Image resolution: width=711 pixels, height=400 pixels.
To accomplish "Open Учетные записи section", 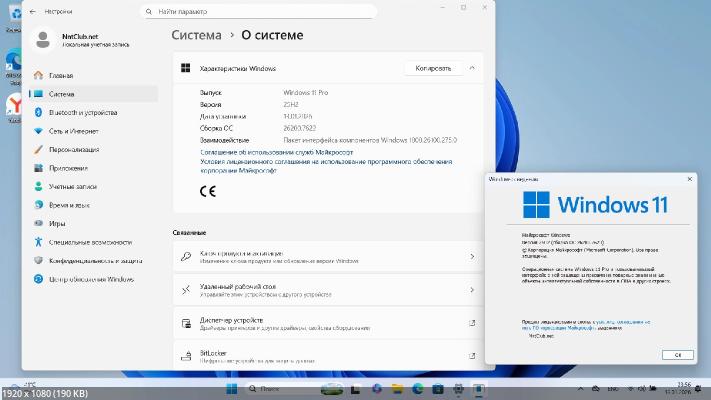I will coord(74,186).
